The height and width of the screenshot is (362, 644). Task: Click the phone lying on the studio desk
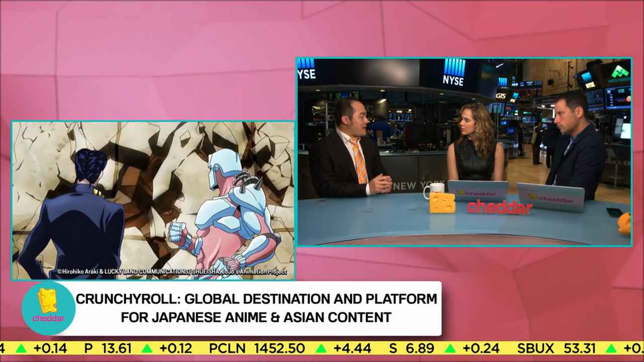coord(614,212)
